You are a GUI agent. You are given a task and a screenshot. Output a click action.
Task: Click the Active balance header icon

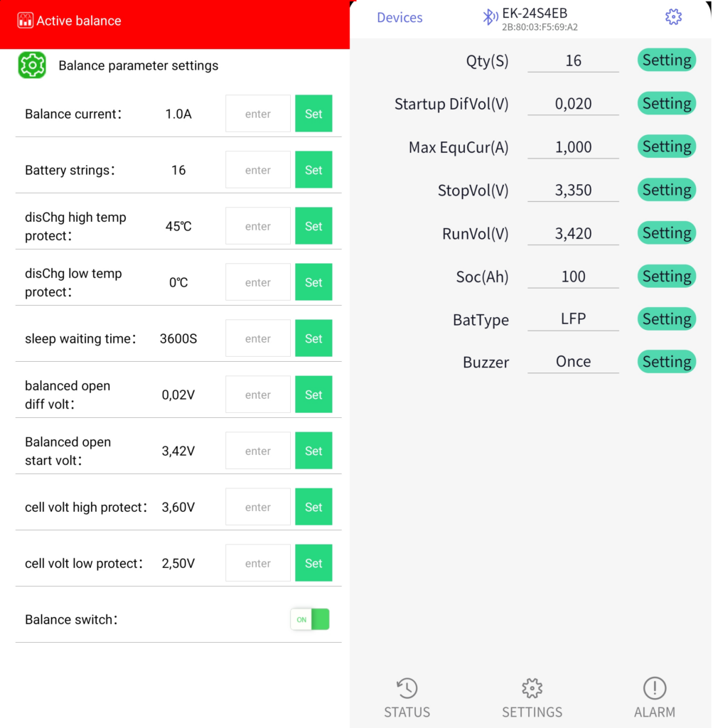pyautogui.click(x=26, y=21)
